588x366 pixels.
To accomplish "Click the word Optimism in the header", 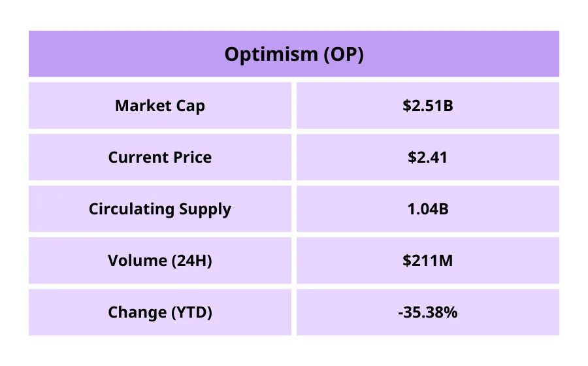I will coord(270,54).
